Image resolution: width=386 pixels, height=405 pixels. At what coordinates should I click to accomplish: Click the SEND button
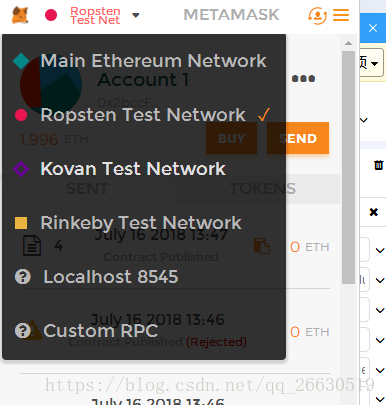pyautogui.click(x=298, y=138)
